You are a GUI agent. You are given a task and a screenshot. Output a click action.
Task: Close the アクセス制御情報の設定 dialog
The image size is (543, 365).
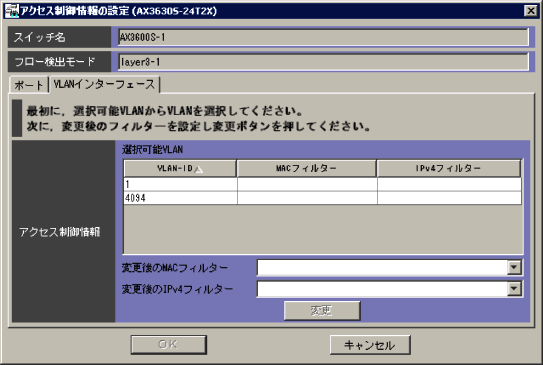click(531, 11)
